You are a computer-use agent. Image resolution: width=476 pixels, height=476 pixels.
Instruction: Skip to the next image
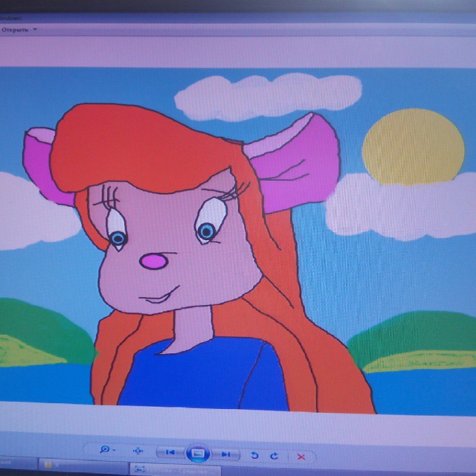point(226,454)
